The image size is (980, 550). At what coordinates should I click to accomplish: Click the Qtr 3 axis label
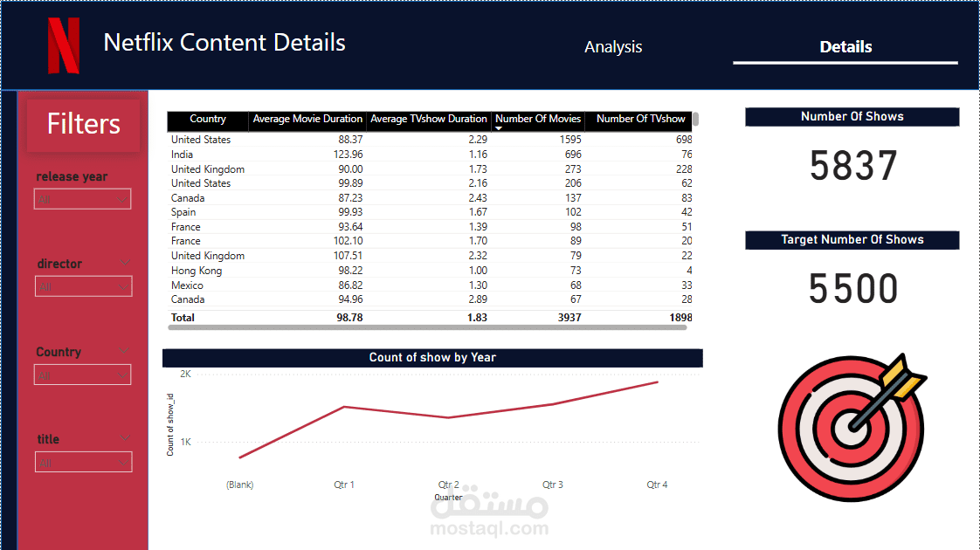553,485
